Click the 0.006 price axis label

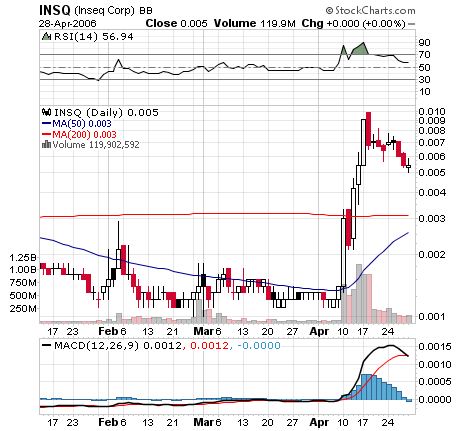(x=432, y=156)
